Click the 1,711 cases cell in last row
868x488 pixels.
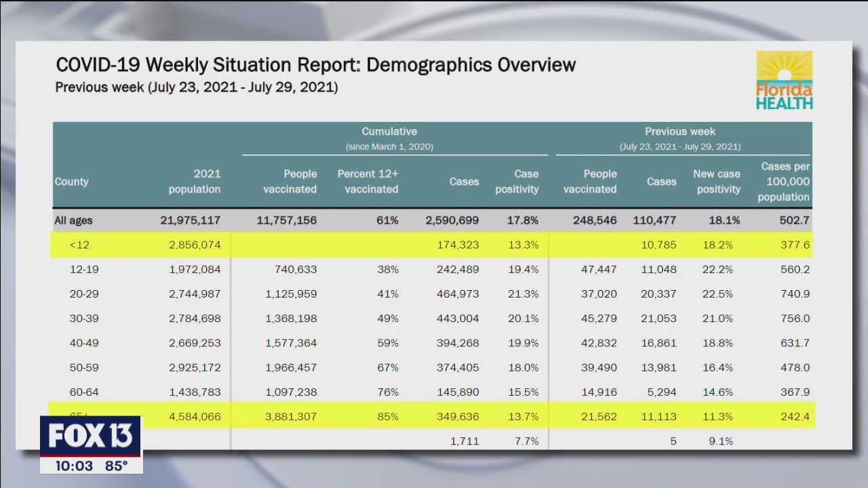click(465, 441)
